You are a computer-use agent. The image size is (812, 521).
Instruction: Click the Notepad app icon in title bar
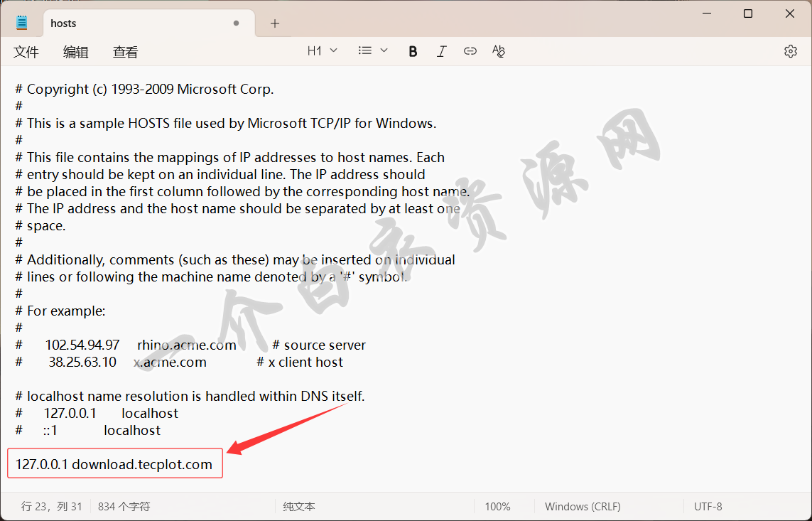click(x=22, y=23)
